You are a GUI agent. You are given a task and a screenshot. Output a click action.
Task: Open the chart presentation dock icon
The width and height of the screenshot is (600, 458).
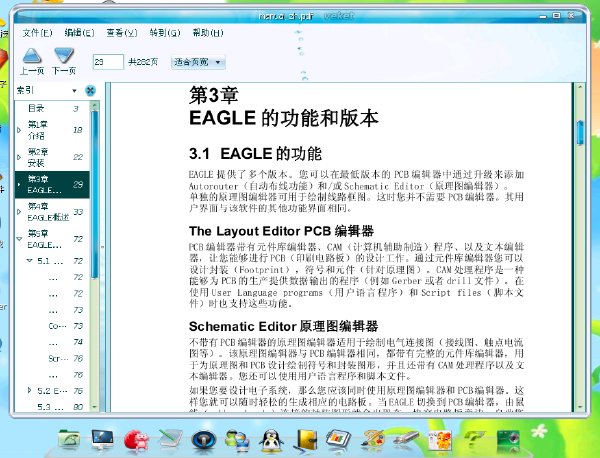tap(338, 438)
